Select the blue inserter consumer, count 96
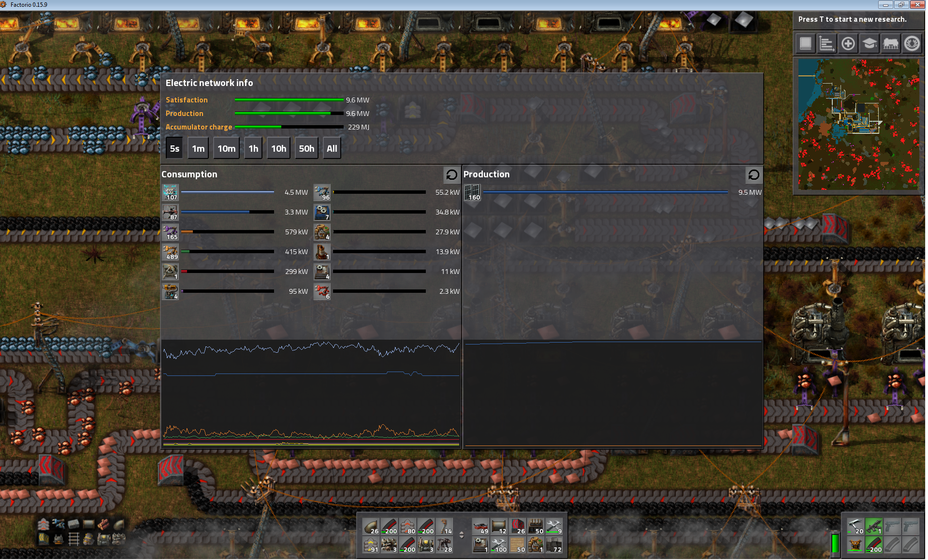Screen dimensions: 928x560 [x=322, y=192]
